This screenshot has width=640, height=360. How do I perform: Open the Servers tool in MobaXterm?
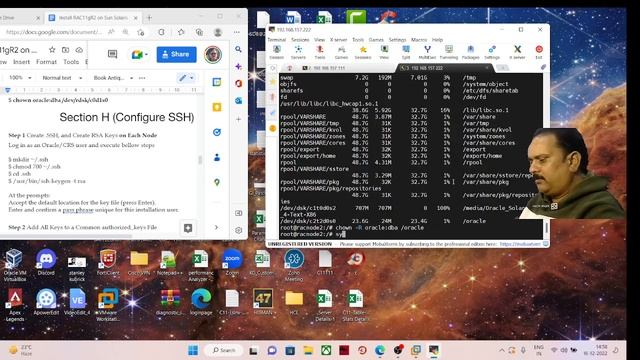(298, 52)
